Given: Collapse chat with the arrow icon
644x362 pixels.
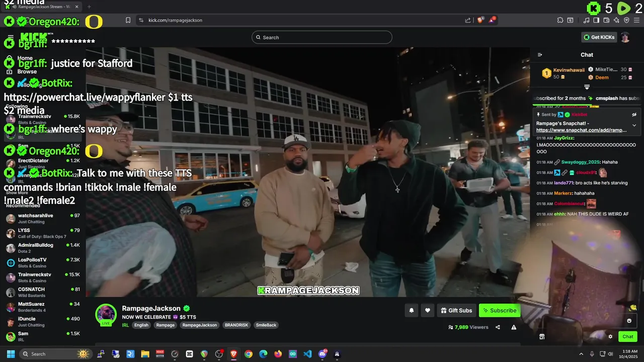Looking at the screenshot, I should click(540, 55).
